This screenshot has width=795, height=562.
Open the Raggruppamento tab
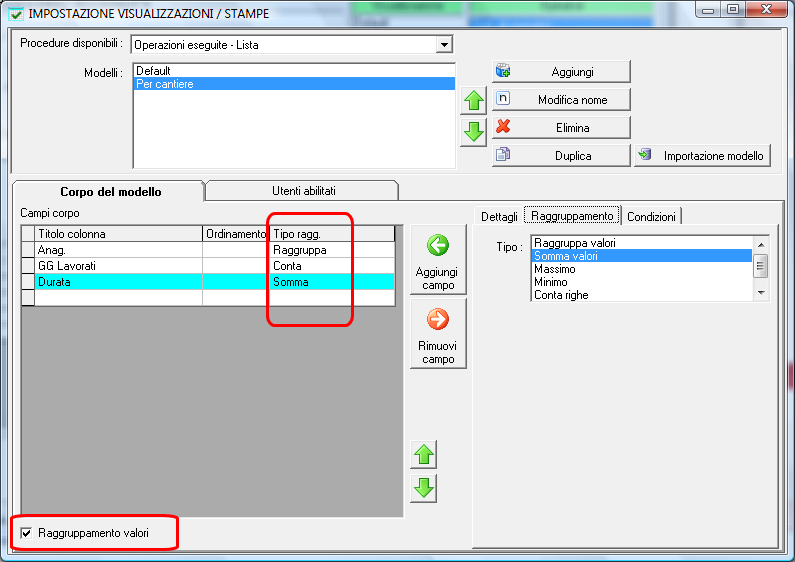coord(572,216)
